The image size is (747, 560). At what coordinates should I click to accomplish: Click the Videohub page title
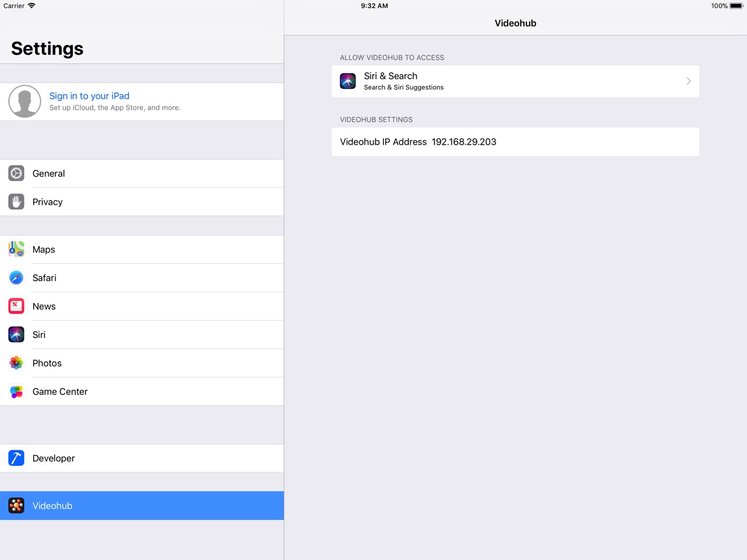point(515,23)
